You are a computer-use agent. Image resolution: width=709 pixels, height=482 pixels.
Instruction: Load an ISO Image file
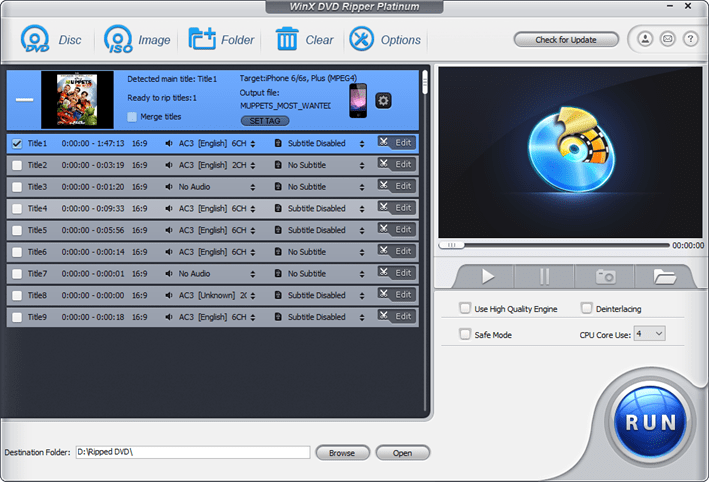click(x=137, y=40)
